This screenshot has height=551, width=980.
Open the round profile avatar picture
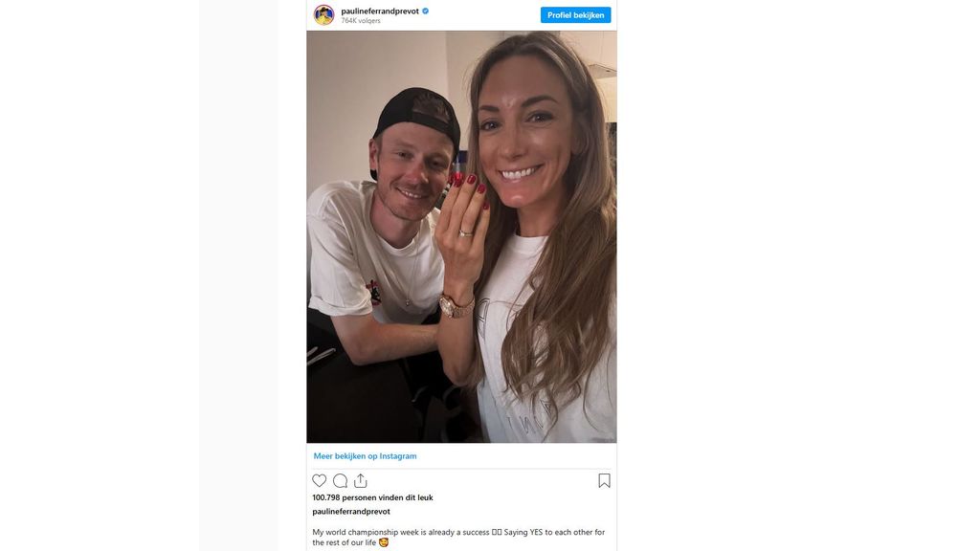coord(323,14)
